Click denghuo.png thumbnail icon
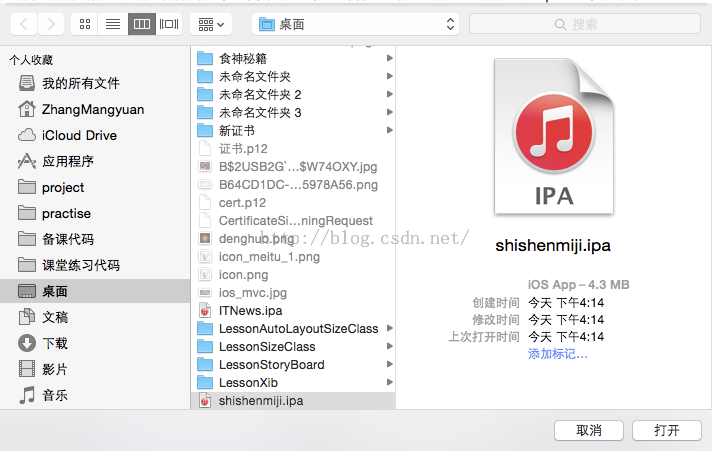 pyautogui.click(x=205, y=238)
